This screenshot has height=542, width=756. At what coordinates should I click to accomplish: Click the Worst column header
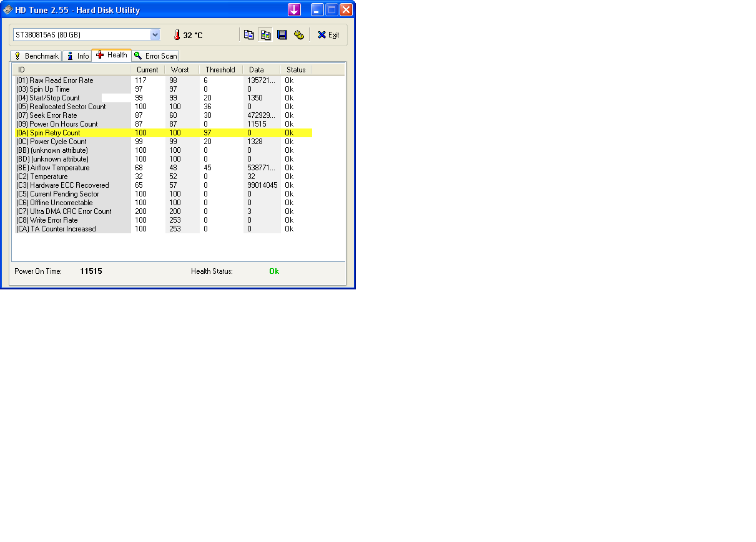(182, 70)
